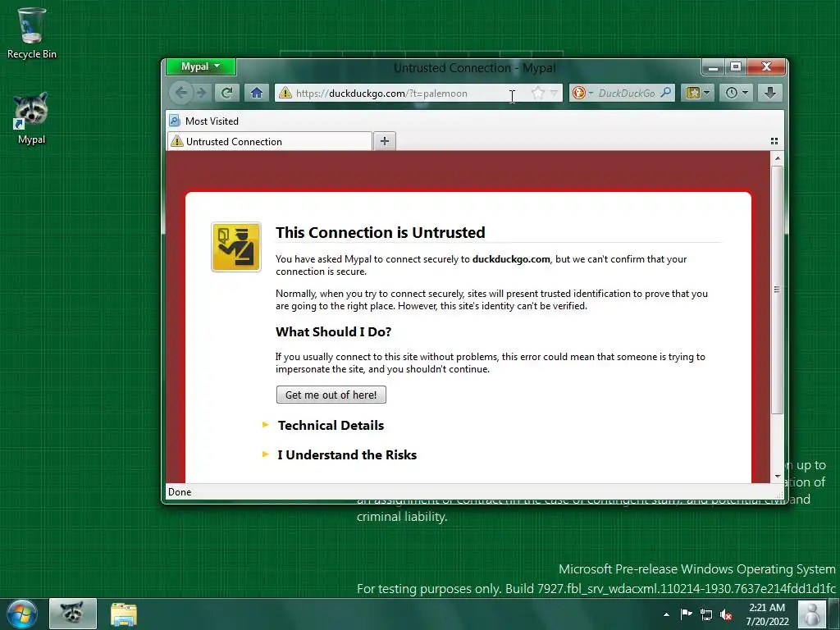Click the What Should I Do? heading

coord(333,331)
